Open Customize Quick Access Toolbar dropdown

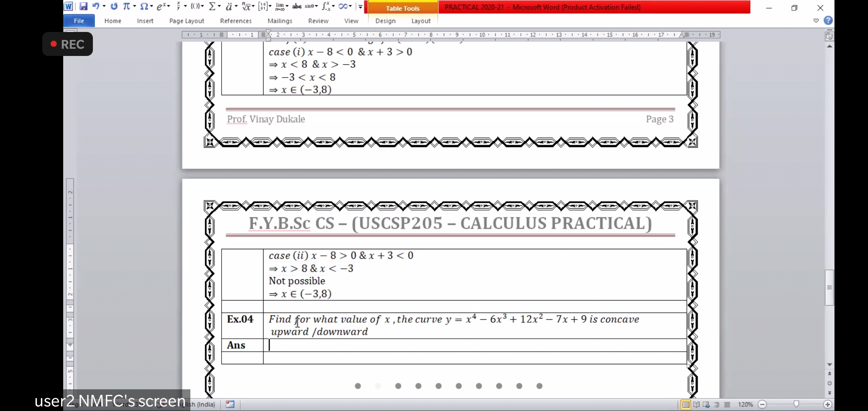coord(360,6)
